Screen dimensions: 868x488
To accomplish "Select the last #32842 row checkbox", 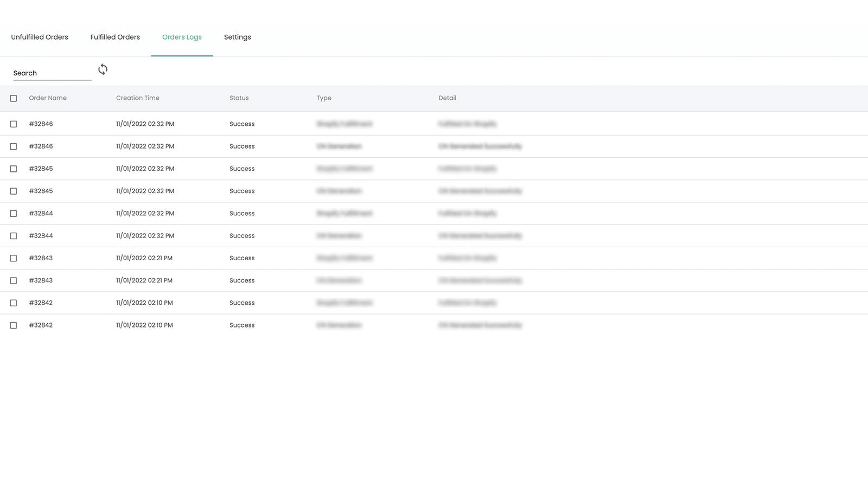I will [x=14, y=325].
